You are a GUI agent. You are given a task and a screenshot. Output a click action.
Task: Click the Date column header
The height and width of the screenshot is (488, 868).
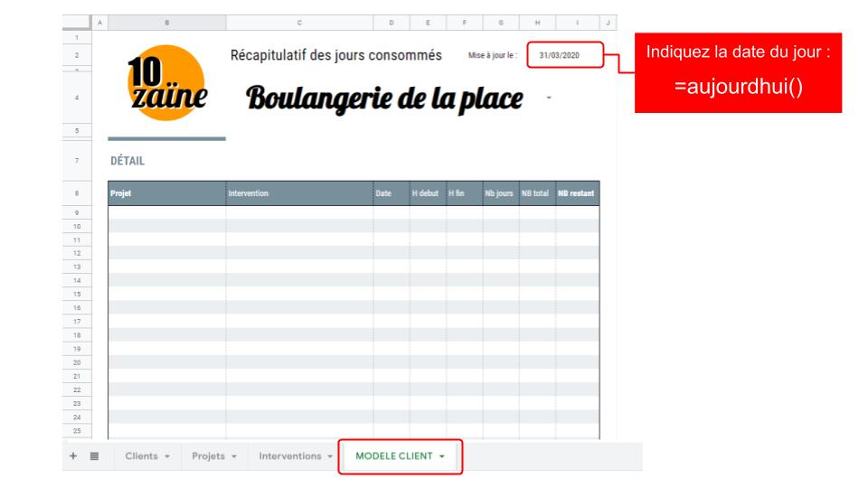point(392,193)
